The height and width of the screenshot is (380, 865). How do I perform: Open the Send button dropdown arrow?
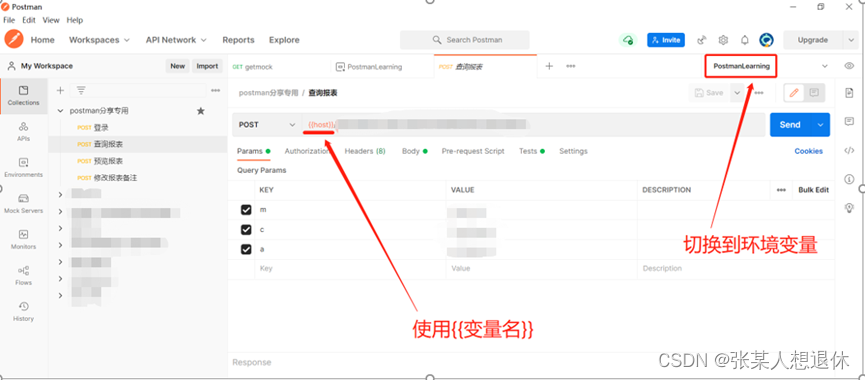(x=820, y=125)
